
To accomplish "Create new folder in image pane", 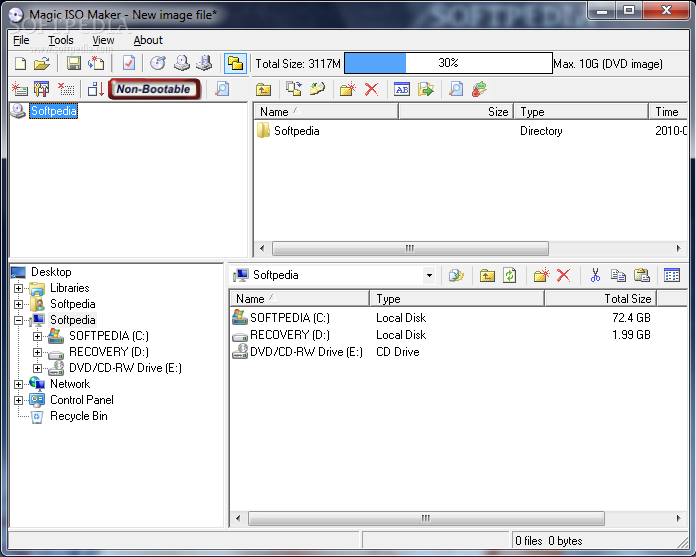I will [x=348, y=89].
